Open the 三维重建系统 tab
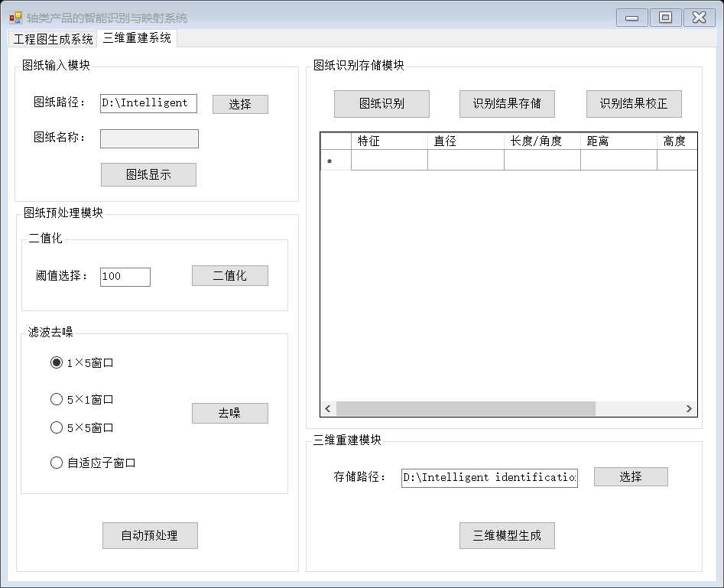The width and height of the screenshot is (724, 588). (x=137, y=38)
